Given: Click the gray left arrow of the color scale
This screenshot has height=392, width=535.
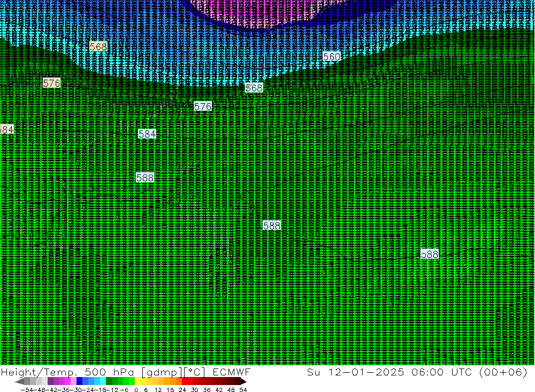Looking at the screenshot, I should click(x=20, y=381).
